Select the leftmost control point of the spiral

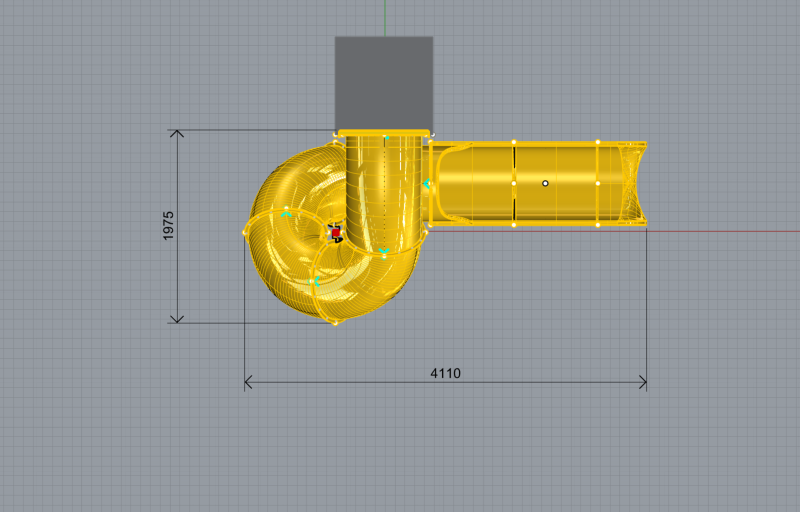(x=245, y=232)
